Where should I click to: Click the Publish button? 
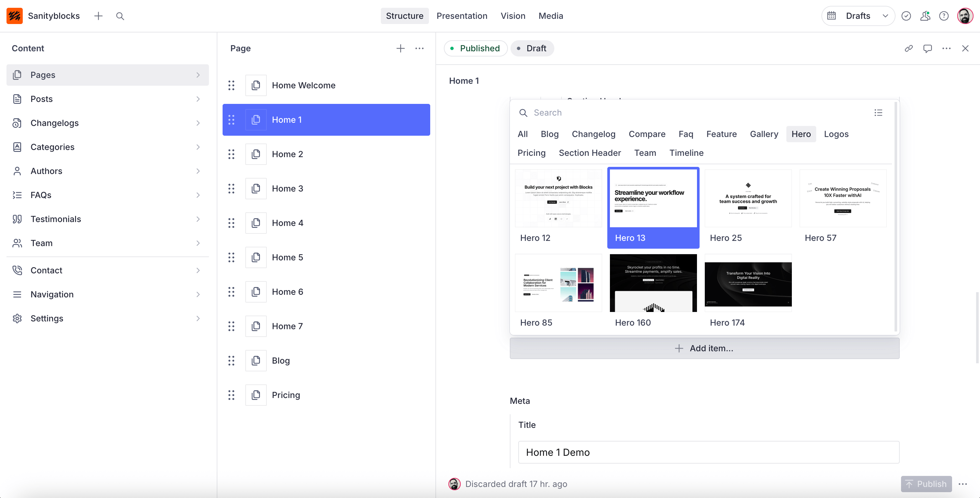pos(926,484)
